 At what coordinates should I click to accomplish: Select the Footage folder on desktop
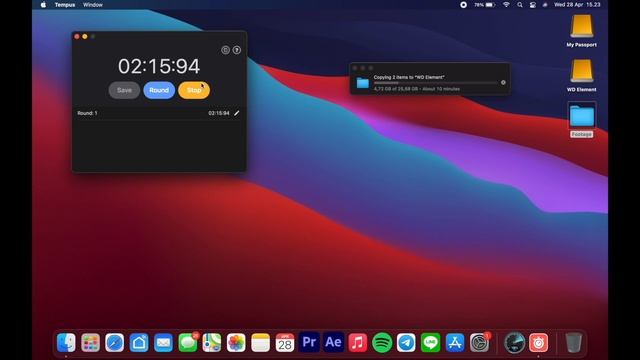point(582,120)
